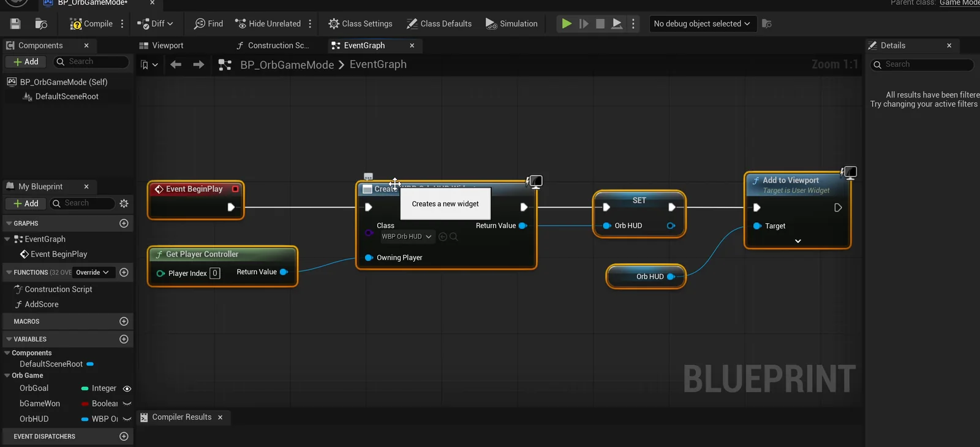Open Class Settings
This screenshot has height=447, width=980.
tap(360, 24)
